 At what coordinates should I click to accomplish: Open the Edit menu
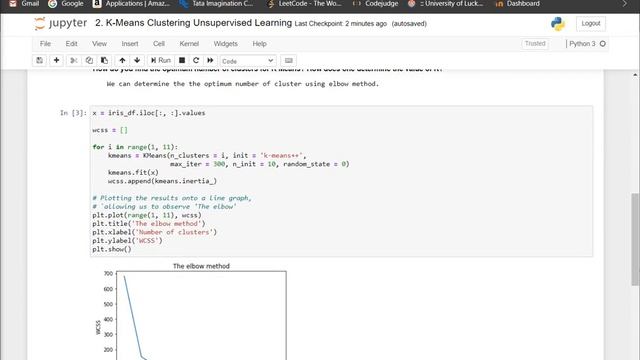tap(71, 44)
